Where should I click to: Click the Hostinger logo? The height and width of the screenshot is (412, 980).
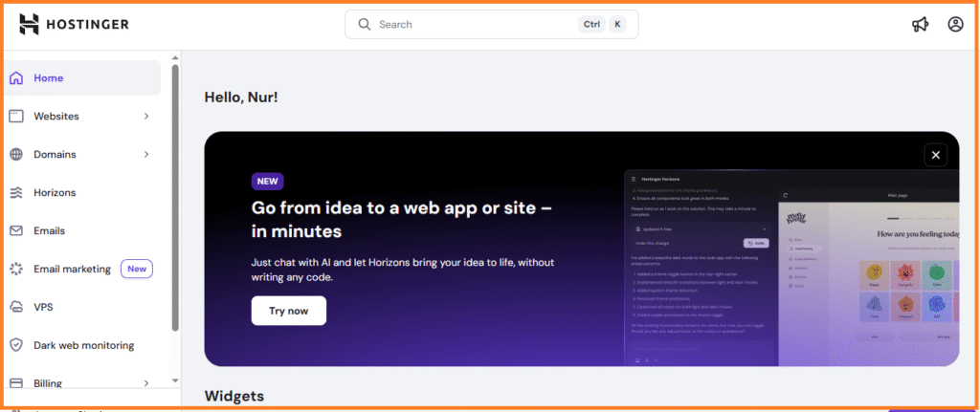click(74, 24)
